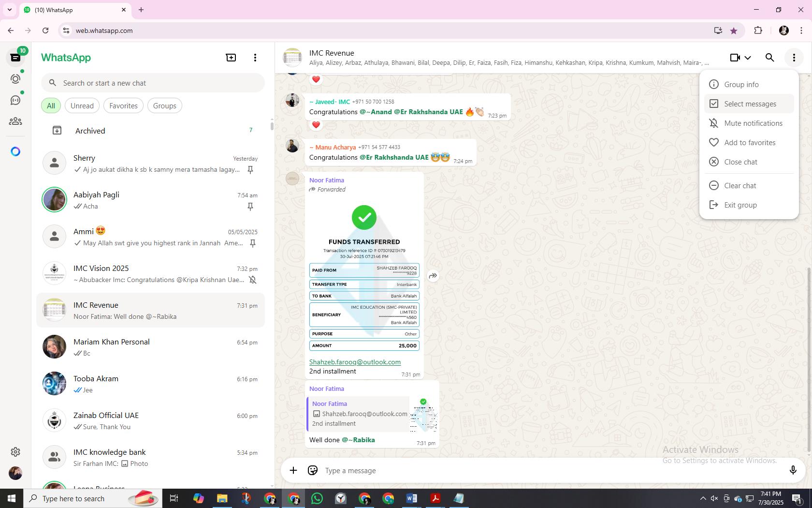Open the tab search dropdown arrow

pyautogui.click(x=10, y=10)
